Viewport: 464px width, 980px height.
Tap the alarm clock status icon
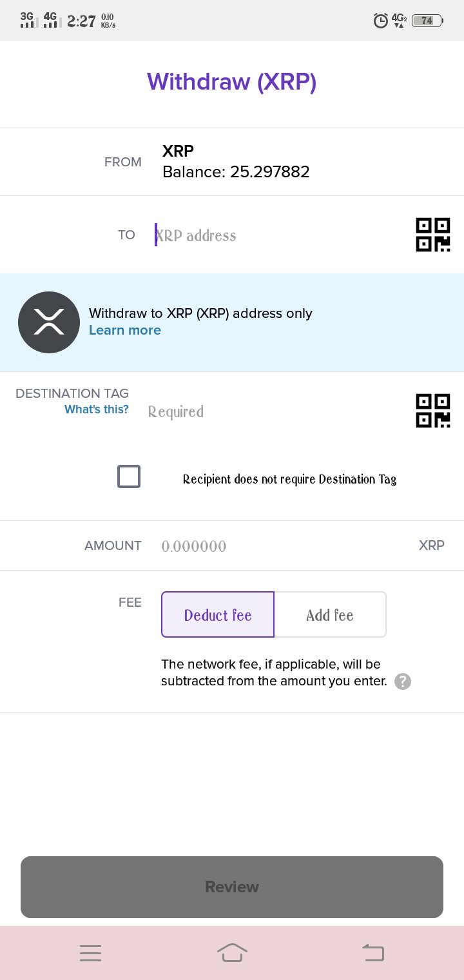[381, 21]
